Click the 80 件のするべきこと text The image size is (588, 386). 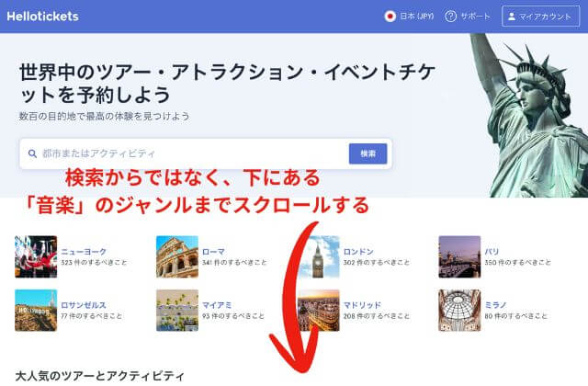(x=516, y=316)
